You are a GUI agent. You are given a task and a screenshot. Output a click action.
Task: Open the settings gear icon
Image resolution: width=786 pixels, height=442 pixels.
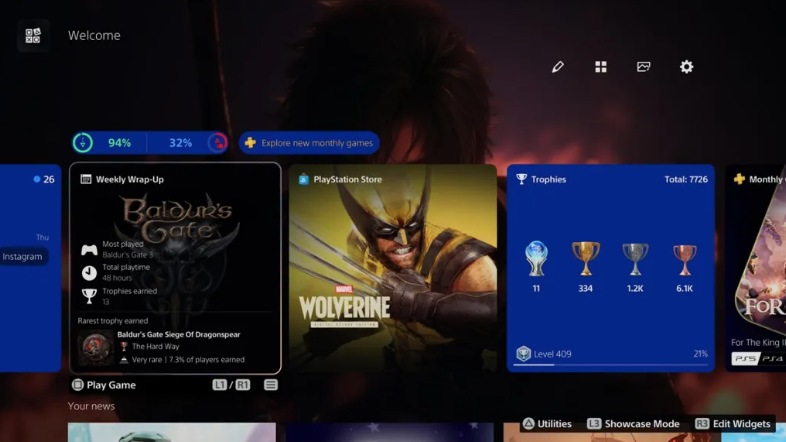[686, 67]
